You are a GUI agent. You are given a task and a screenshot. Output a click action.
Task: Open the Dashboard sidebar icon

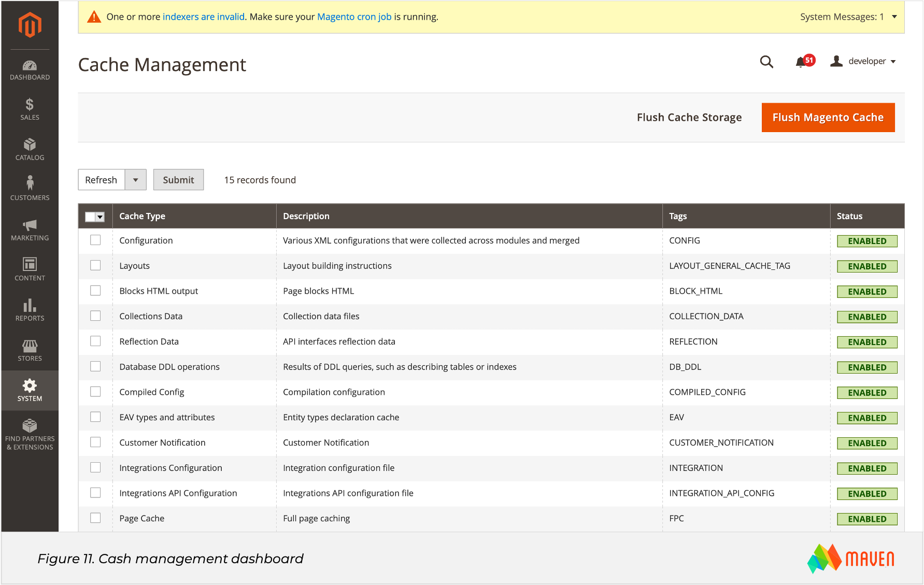point(30,66)
